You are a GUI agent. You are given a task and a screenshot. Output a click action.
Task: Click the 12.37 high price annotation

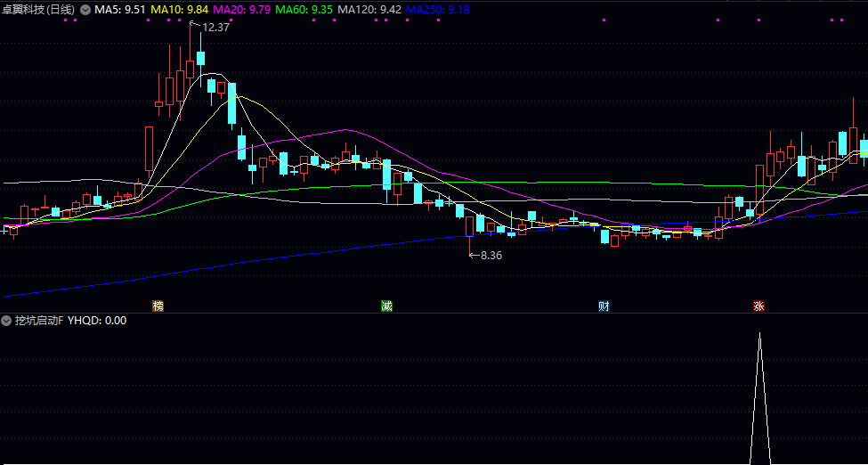click(215, 28)
